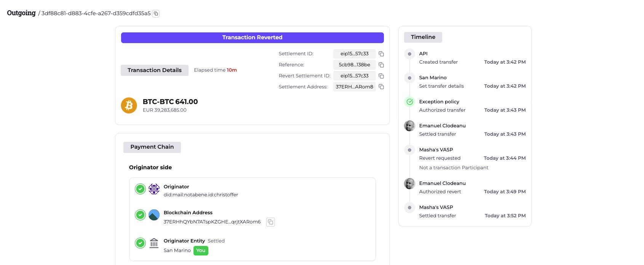Viewport: 644px width, 265px height.
Task: Click the Originator avatar icon
Action: [154, 189]
